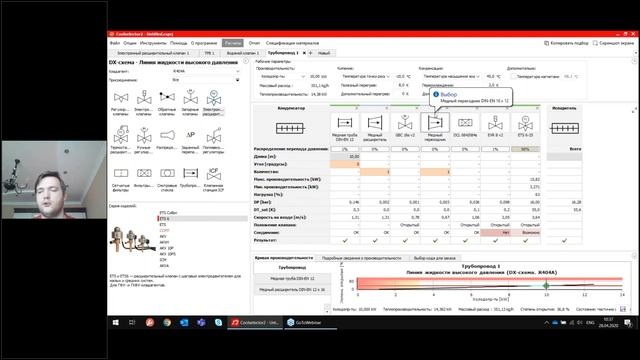Open the refrigerant dropdown showing R404A

(x=205, y=71)
